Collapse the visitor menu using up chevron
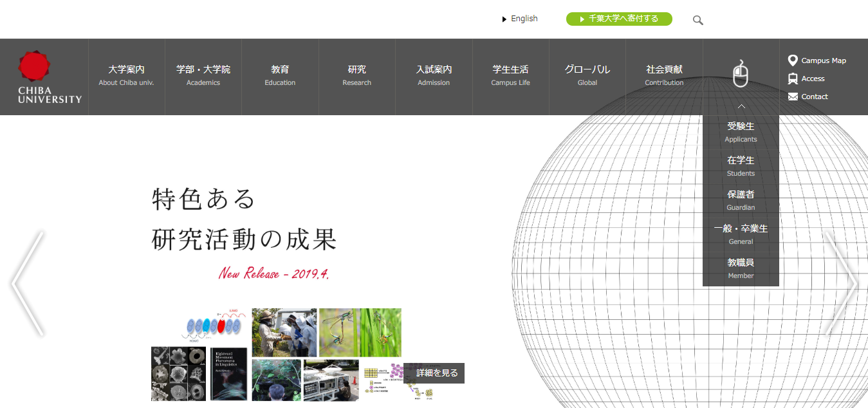868x408 pixels. pos(741,106)
